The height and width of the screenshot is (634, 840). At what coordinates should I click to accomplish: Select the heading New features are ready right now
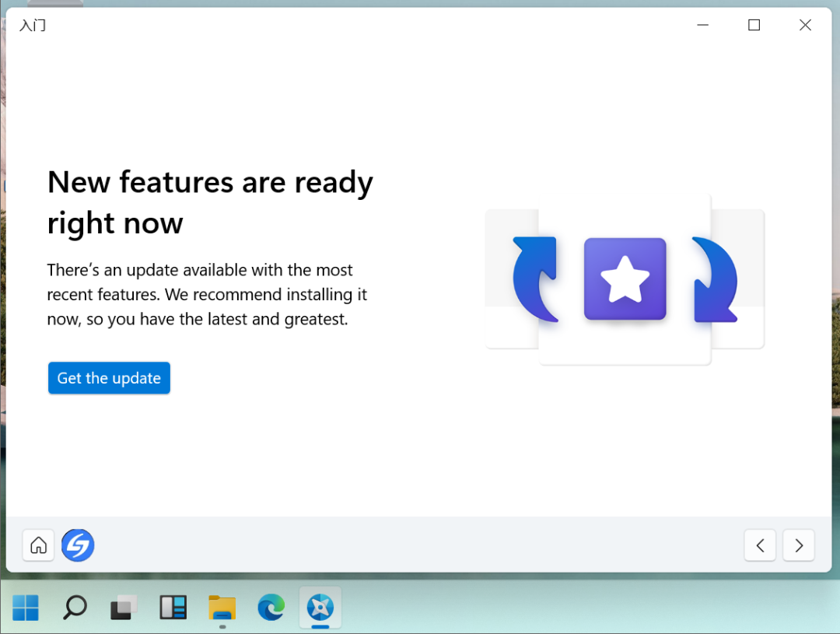pyautogui.click(x=210, y=202)
